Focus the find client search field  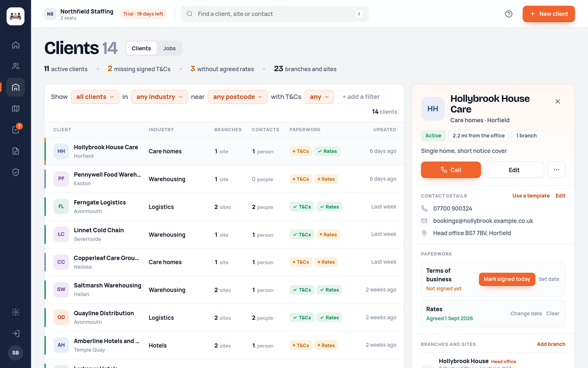coord(275,14)
